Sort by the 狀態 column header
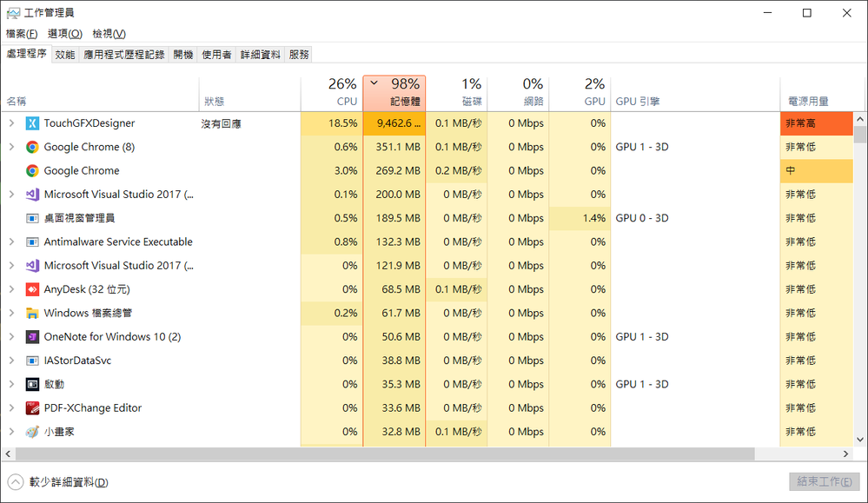The image size is (868, 503). click(x=249, y=93)
